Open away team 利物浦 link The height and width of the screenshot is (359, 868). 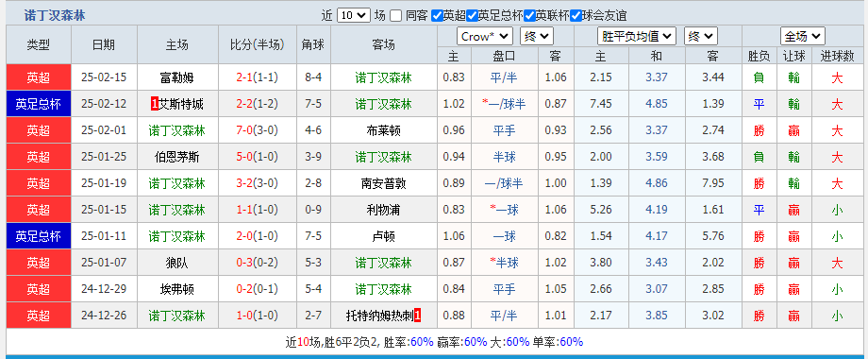click(384, 210)
